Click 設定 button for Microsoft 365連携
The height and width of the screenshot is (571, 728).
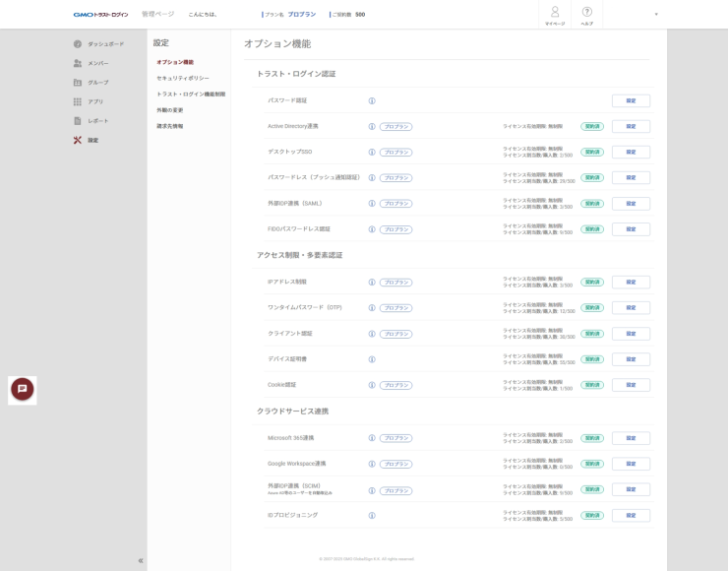pyautogui.click(x=631, y=438)
